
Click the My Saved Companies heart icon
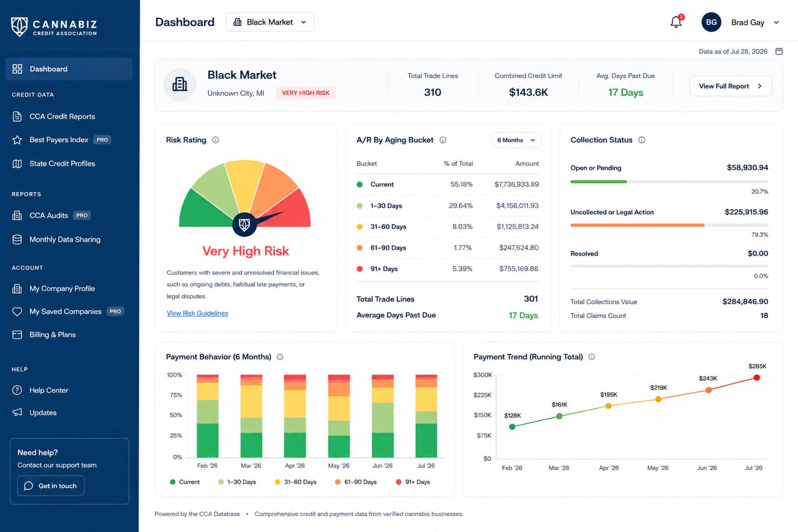17,312
